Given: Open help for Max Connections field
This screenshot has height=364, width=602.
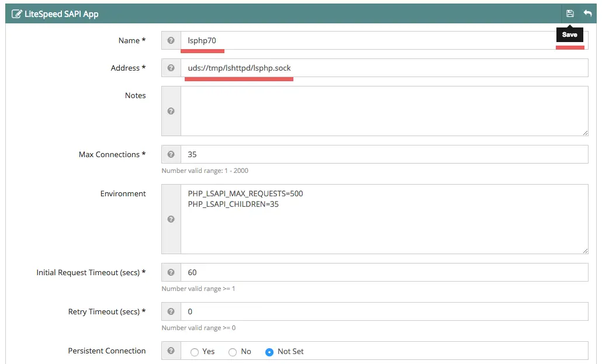Looking at the screenshot, I should (171, 154).
